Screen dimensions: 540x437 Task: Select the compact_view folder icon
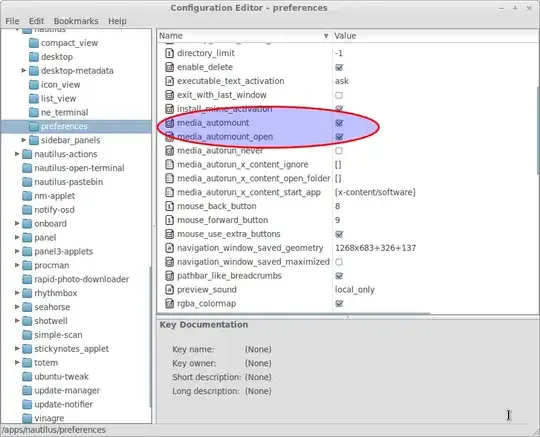click(x=34, y=43)
